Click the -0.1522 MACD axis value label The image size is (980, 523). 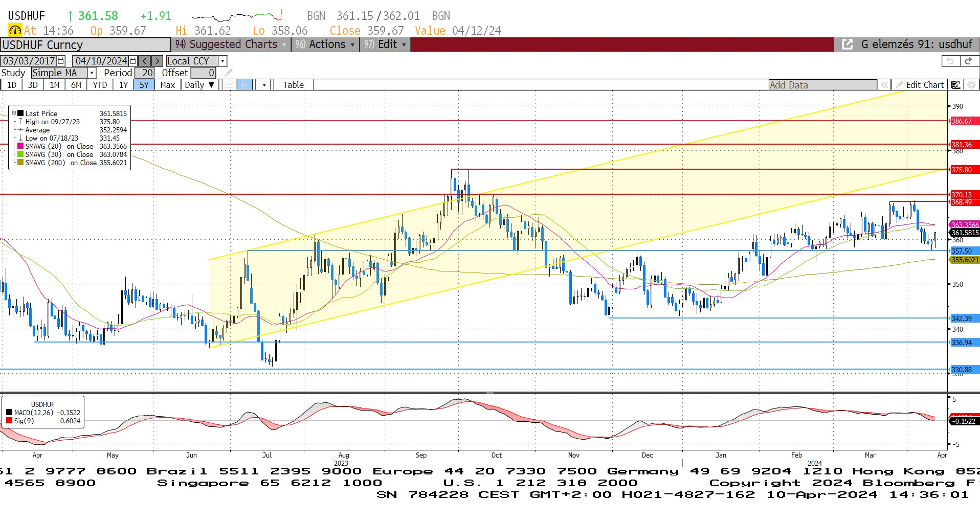coord(964,421)
